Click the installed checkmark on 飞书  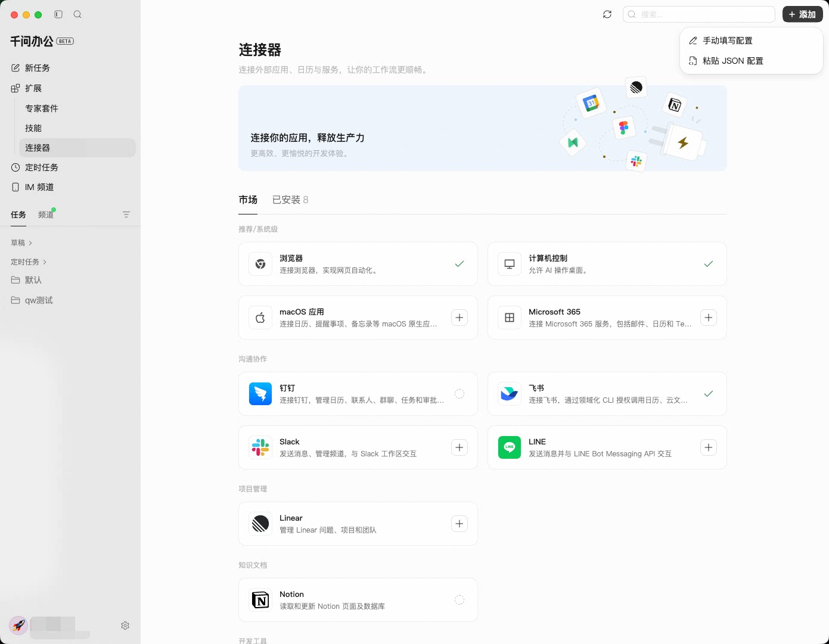(x=709, y=394)
